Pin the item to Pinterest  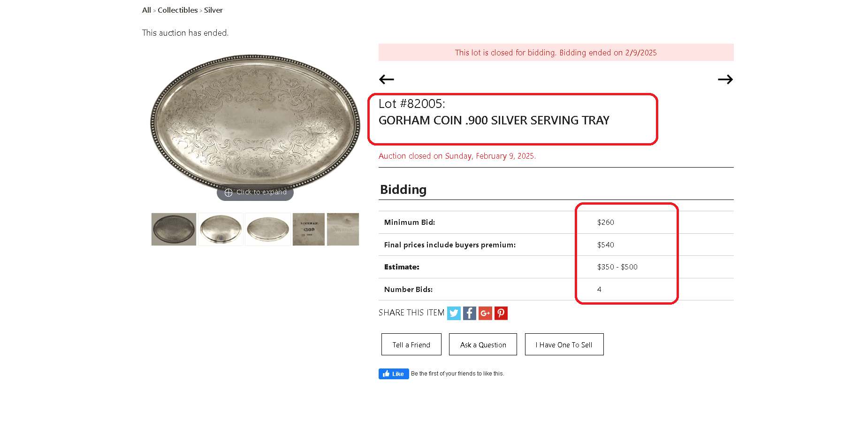coord(501,313)
